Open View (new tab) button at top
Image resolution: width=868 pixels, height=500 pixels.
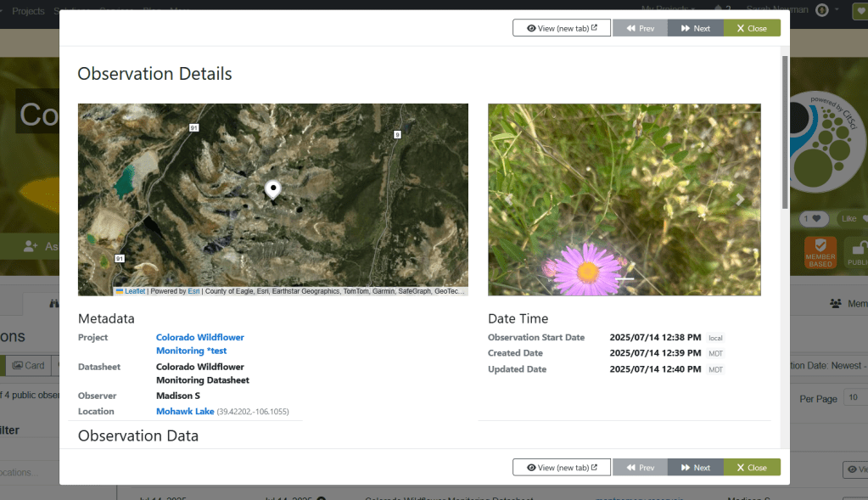coord(562,28)
